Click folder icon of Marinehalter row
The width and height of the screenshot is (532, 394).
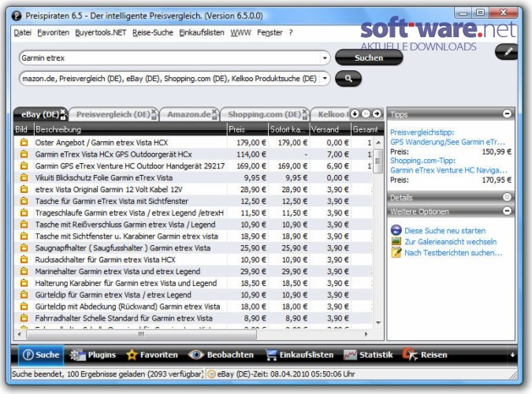pyautogui.click(x=24, y=271)
